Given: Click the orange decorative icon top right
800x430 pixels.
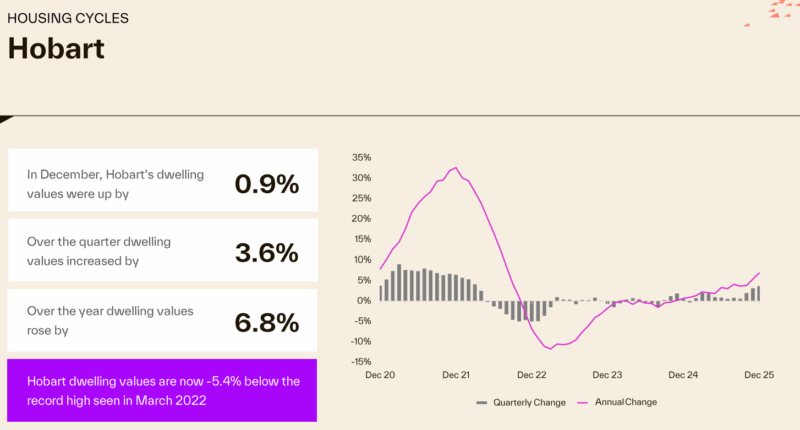Looking at the screenshot, I should tap(780, 10).
